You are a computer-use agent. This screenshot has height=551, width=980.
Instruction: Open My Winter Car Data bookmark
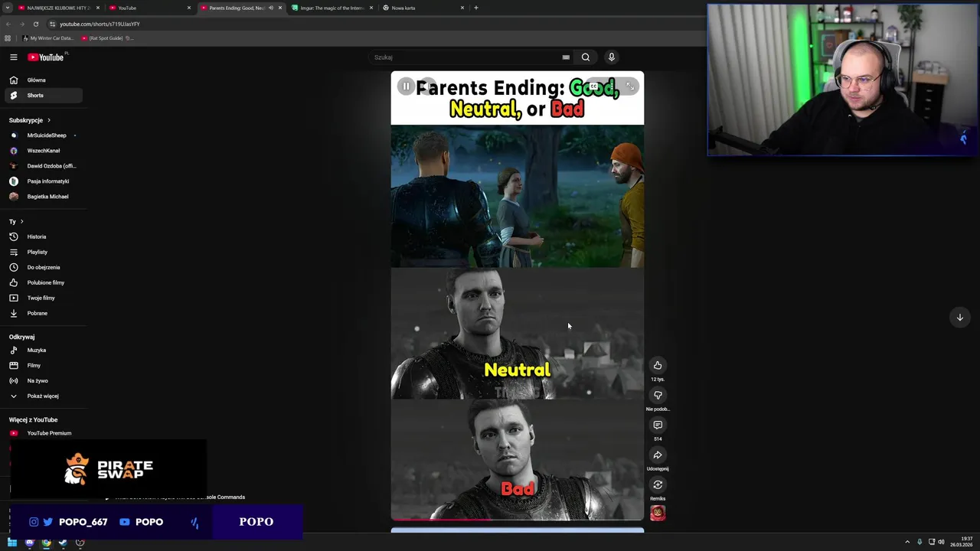tap(47, 37)
